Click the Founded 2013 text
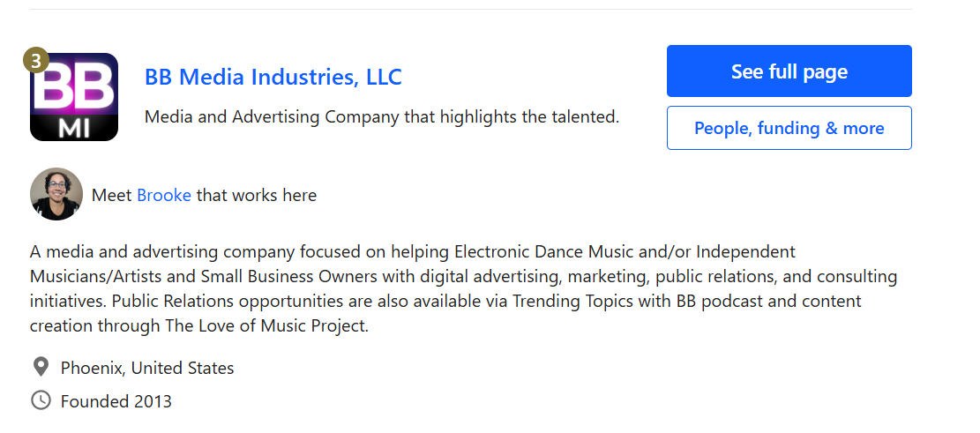 (x=116, y=401)
